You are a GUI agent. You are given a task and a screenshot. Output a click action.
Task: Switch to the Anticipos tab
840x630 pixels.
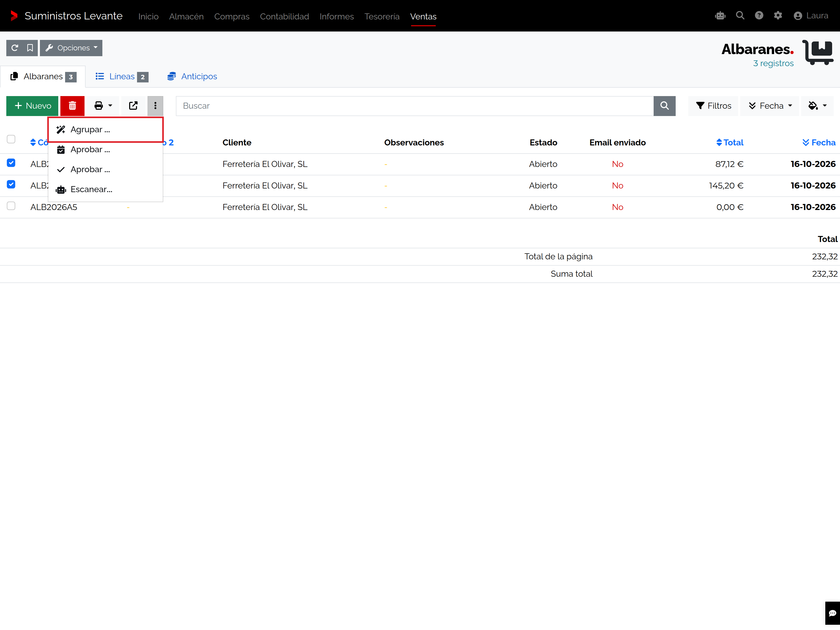[x=192, y=76]
